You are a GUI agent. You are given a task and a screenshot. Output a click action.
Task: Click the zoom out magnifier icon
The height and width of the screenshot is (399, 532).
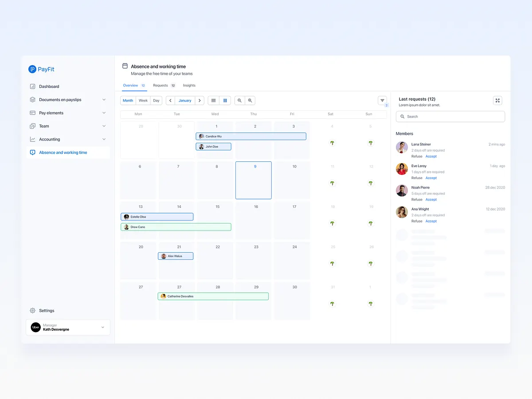(x=239, y=100)
